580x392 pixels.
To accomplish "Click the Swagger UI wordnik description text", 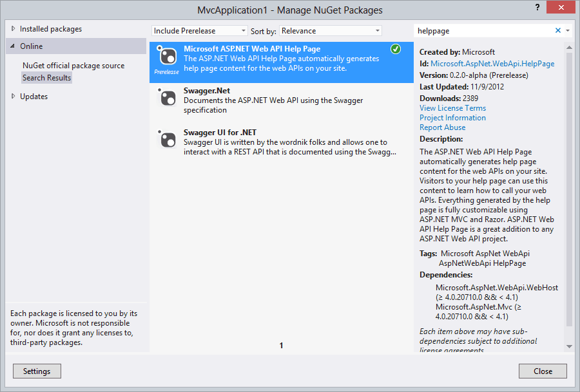I will point(290,147).
